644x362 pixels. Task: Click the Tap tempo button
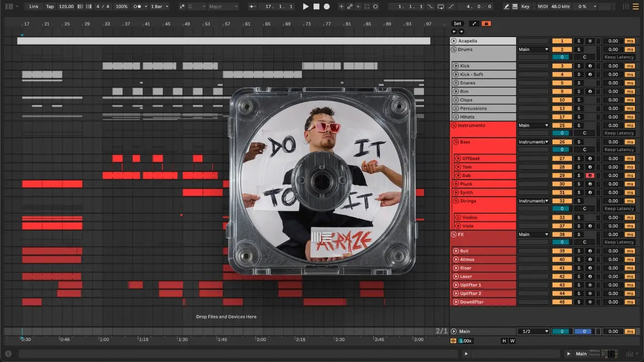50,7
